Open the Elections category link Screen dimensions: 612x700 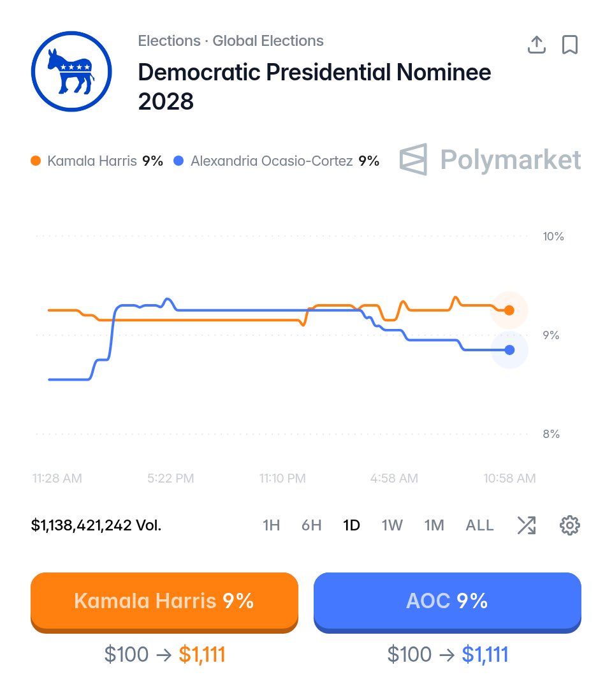(169, 41)
